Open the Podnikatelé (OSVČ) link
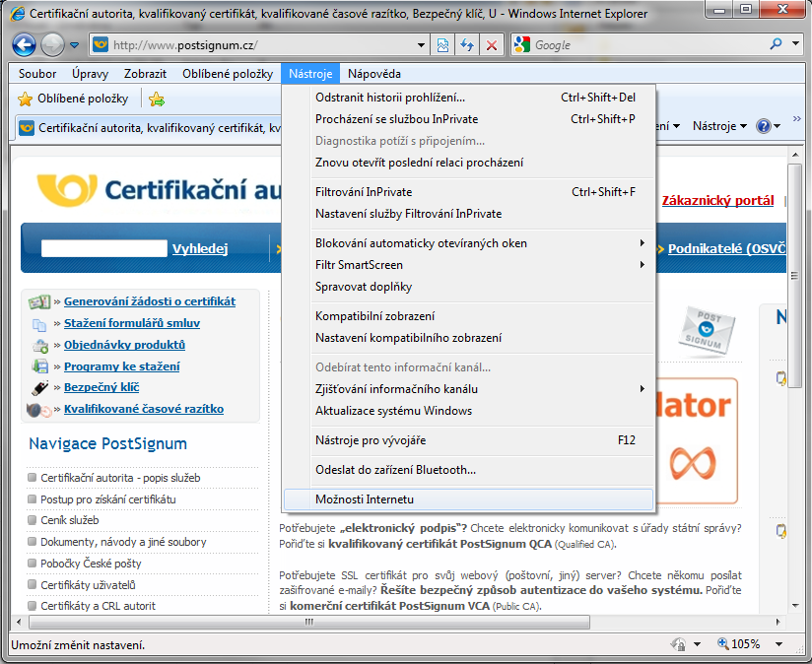Viewport: 812px width, 664px height. [726, 249]
